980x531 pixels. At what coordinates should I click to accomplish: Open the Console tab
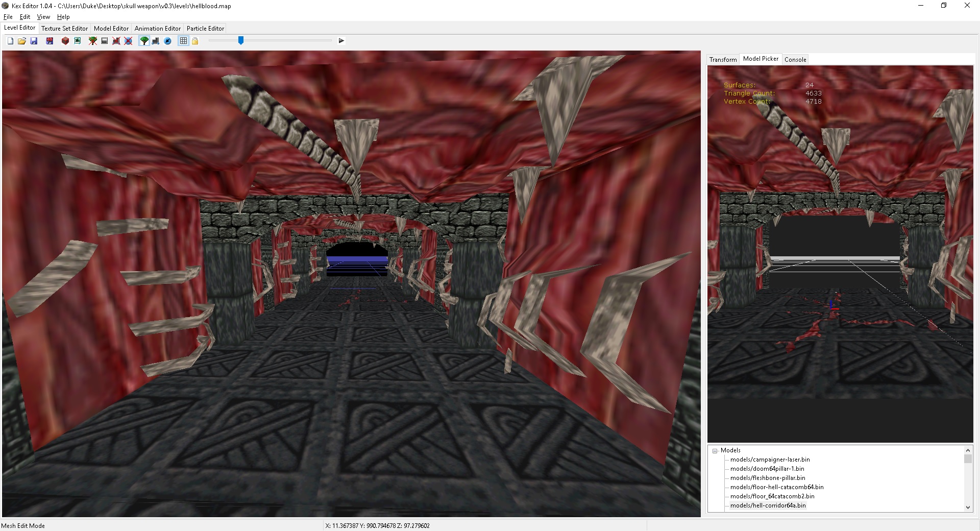point(795,60)
